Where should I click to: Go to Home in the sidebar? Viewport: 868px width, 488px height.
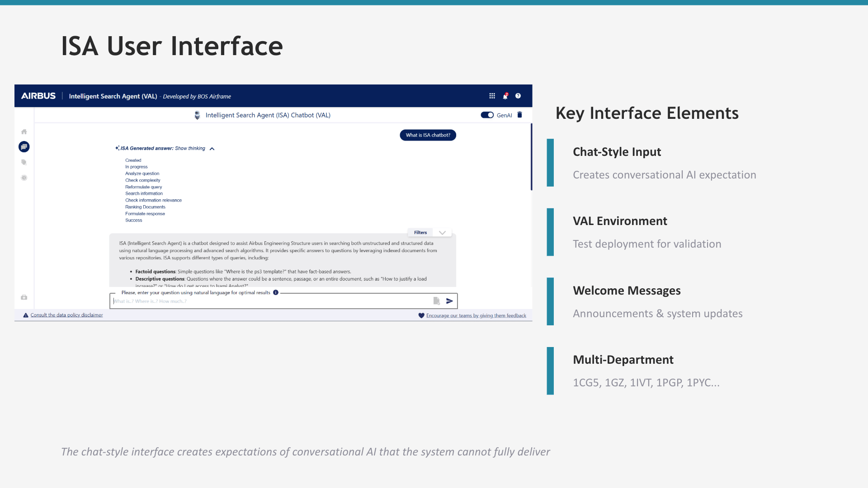(x=24, y=131)
